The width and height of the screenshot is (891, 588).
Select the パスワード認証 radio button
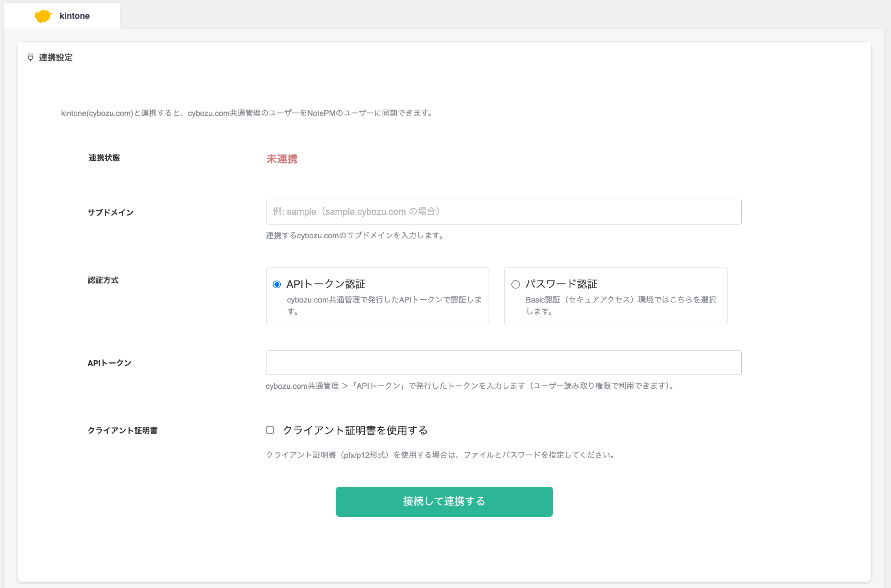515,284
